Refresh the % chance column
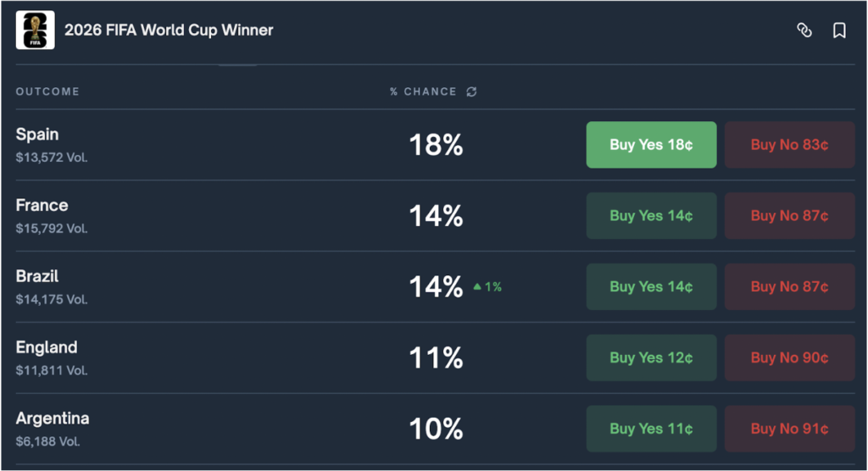Viewport: 868px width, 471px height. coord(471,91)
